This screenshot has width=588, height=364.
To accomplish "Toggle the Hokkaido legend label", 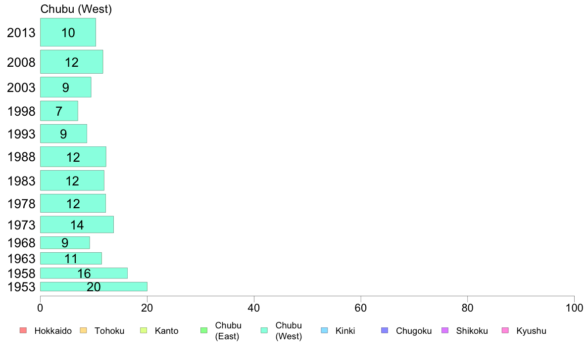I will (x=53, y=331).
